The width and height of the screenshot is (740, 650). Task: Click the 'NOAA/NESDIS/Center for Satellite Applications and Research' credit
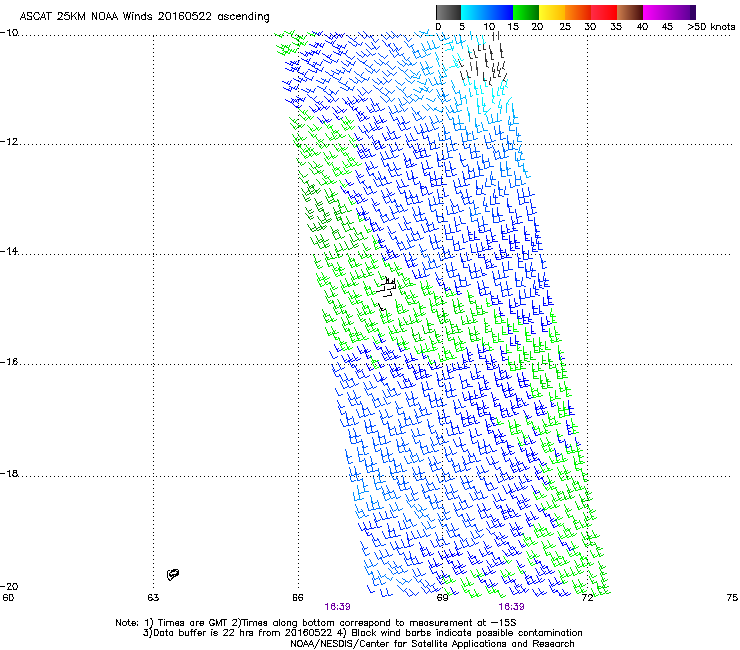432,644
